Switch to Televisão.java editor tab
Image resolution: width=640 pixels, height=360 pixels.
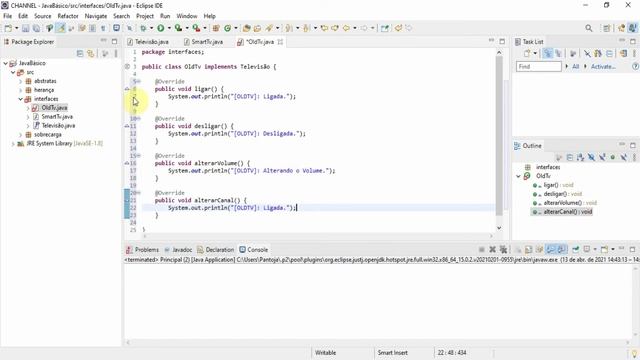(x=148, y=42)
